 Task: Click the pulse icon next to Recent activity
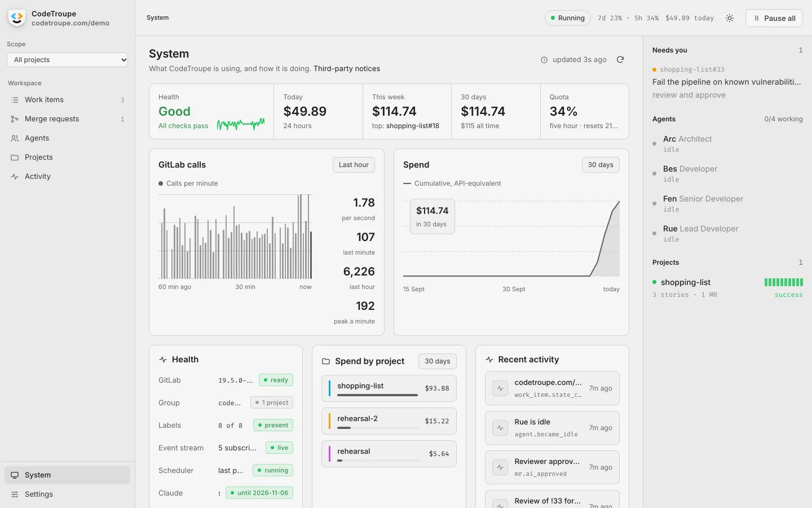(x=489, y=360)
